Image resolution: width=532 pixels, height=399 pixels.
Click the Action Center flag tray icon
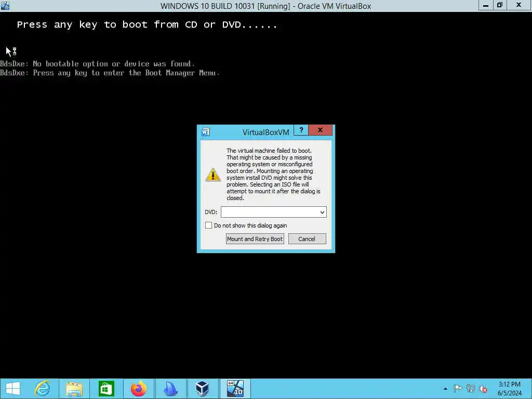tap(458, 389)
